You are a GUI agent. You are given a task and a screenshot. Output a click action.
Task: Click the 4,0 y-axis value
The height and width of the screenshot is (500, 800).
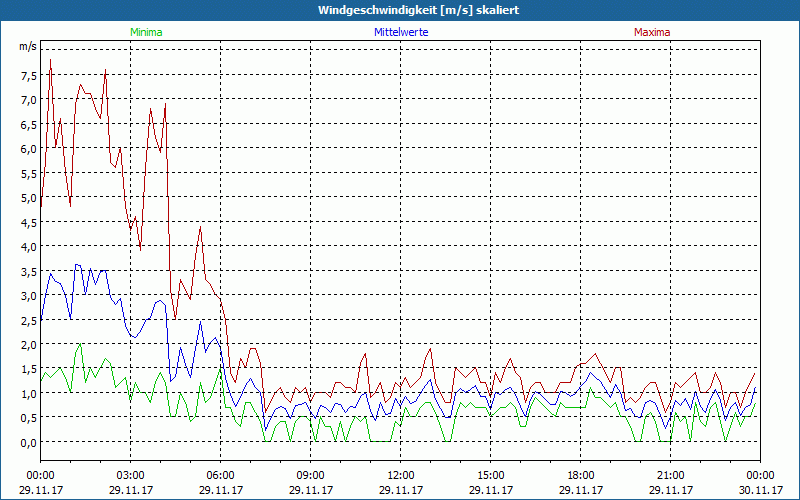point(29,247)
